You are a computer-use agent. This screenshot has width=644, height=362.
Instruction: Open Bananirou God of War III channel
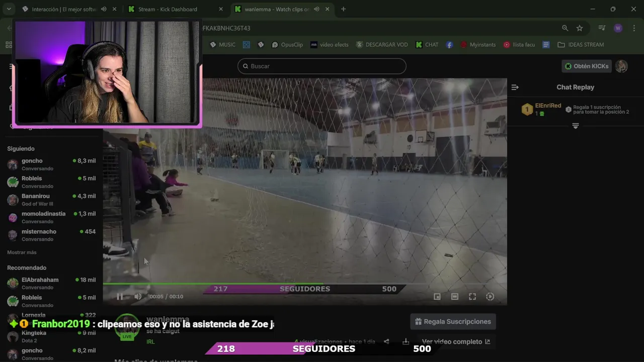pos(51,200)
